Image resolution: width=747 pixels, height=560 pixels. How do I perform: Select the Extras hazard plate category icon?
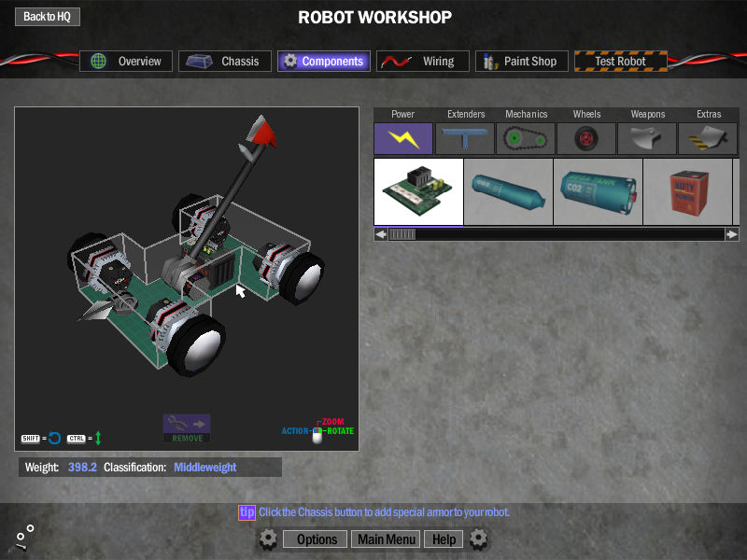708,138
